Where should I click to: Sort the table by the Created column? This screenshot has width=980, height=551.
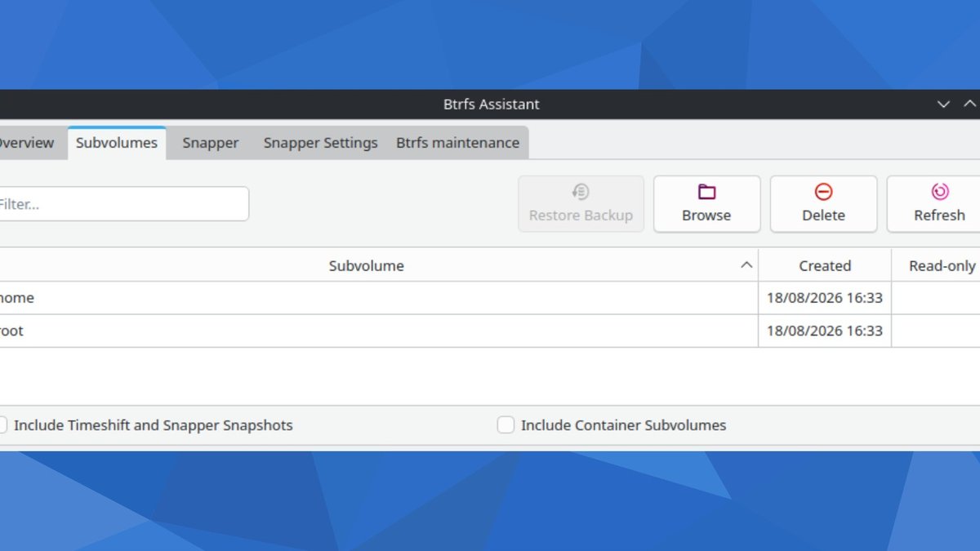pos(825,265)
